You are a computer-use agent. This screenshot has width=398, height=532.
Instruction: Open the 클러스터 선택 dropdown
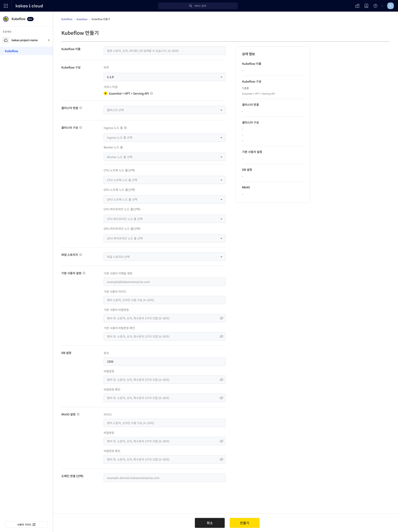tap(164, 110)
